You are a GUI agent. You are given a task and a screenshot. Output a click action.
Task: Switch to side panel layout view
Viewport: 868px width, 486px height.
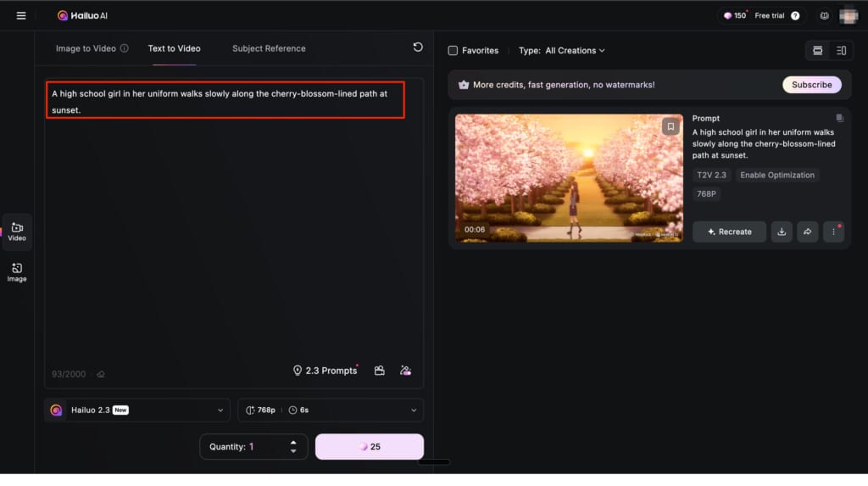pyautogui.click(x=841, y=50)
